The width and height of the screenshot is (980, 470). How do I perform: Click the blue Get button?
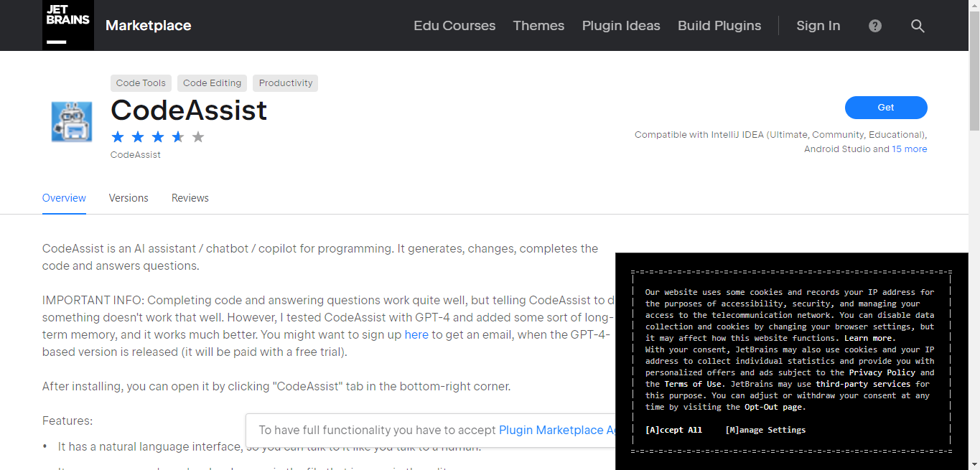(x=886, y=108)
